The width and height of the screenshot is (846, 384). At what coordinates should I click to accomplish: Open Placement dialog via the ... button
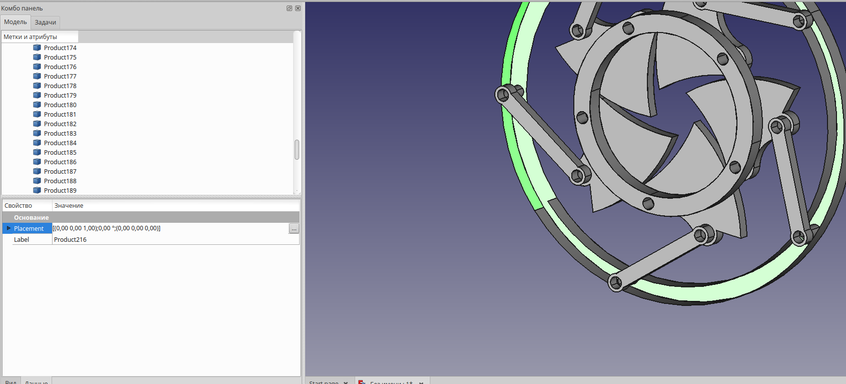pyautogui.click(x=294, y=229)
